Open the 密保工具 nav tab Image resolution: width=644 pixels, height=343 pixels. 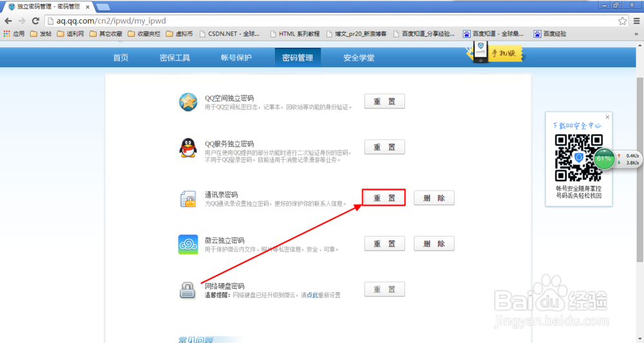[175, 58]
